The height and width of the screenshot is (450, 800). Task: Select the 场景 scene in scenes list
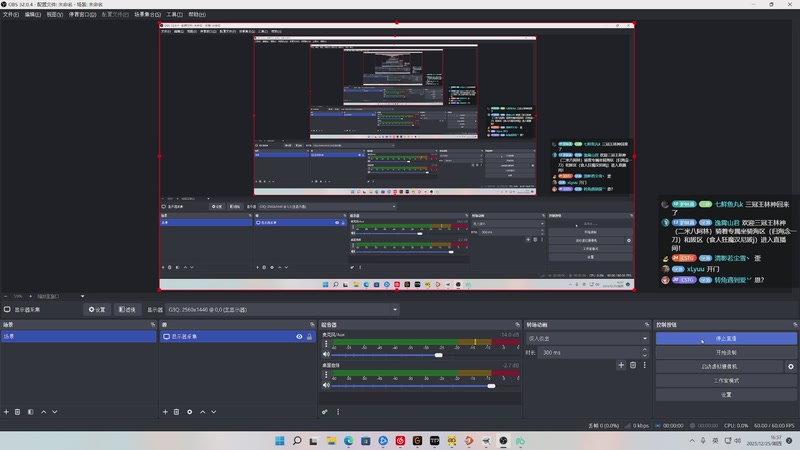[79, 336]
